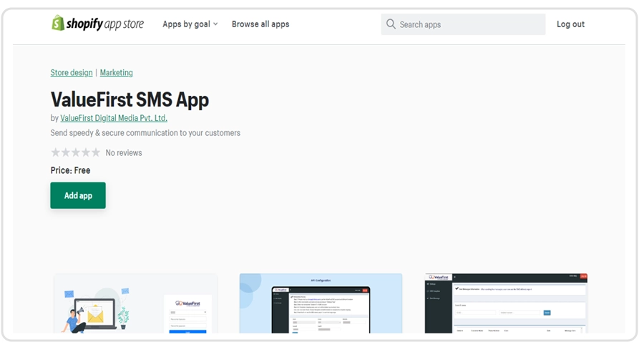Open the third dark dashboard screenshot thumbnail
Image resolution: width=644 pixels, height=352 pixels.
[506, 303]
